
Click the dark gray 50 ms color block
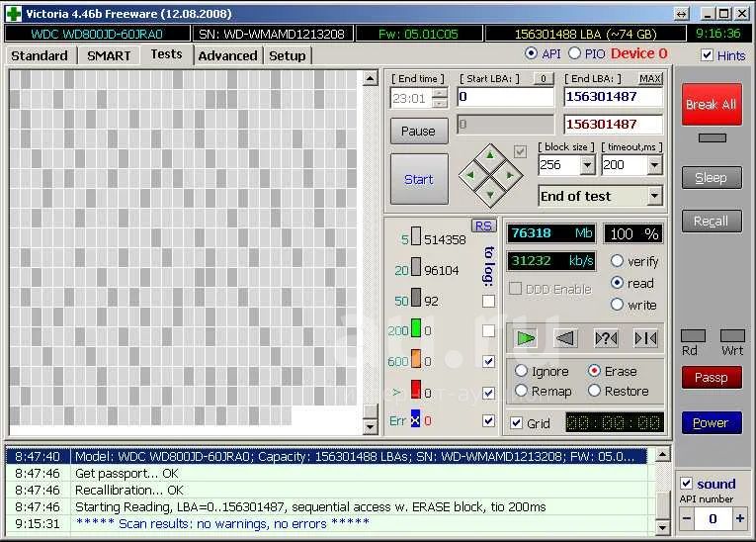click(x=416, y=298)
